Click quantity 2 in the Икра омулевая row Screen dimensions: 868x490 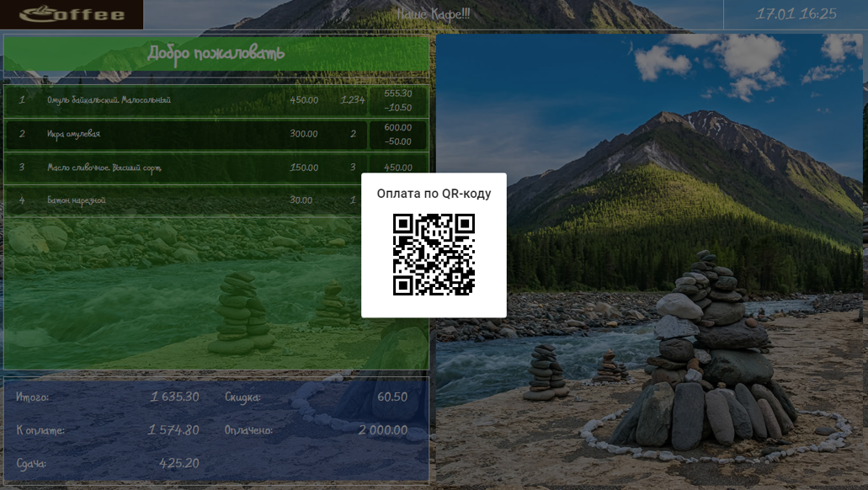tap(354, 134)
